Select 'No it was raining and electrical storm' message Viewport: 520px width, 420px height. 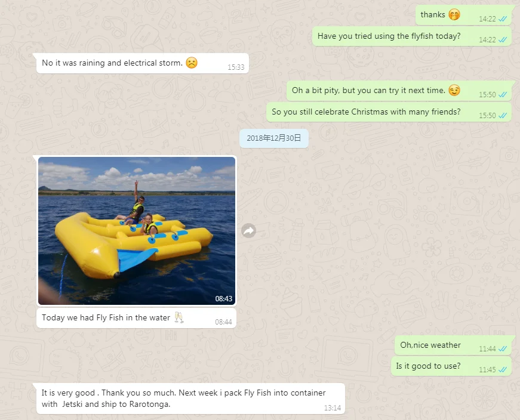(143, 63)
